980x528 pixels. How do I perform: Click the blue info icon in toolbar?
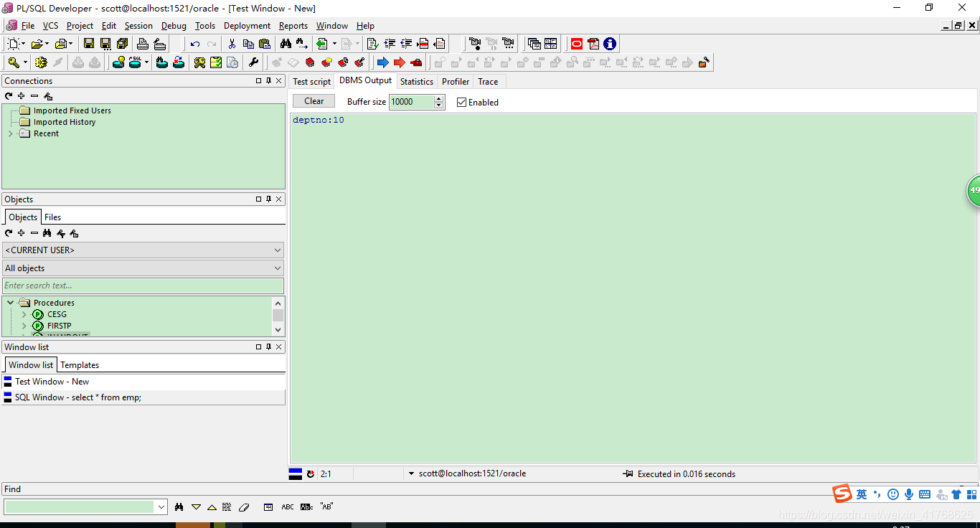coord(610,44)
